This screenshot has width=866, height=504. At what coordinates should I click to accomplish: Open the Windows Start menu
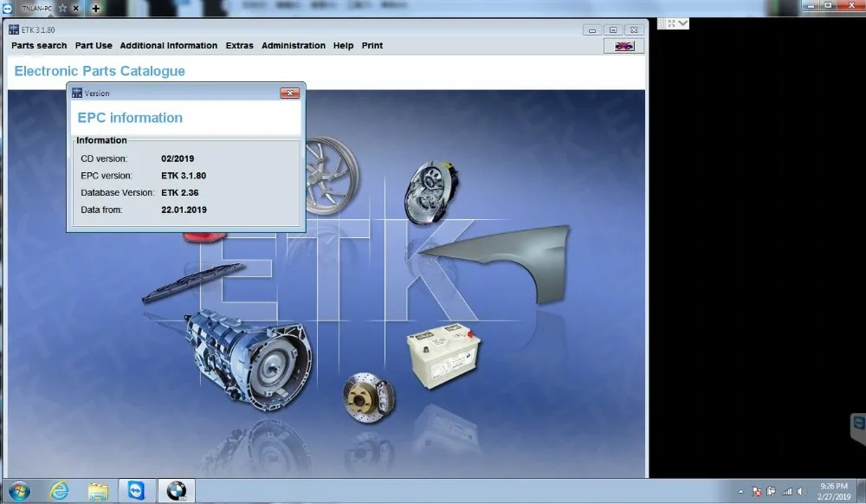pyautogui.click(x=19, y=491)
